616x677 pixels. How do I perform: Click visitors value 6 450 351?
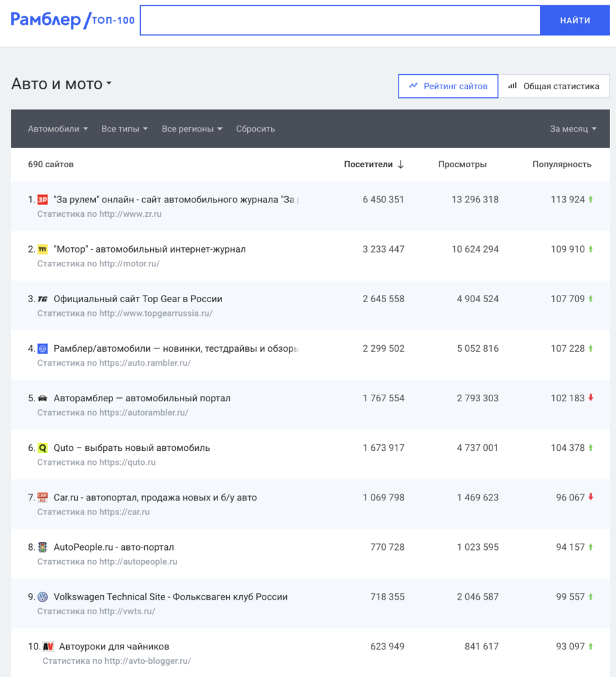[x=383, y=200]
